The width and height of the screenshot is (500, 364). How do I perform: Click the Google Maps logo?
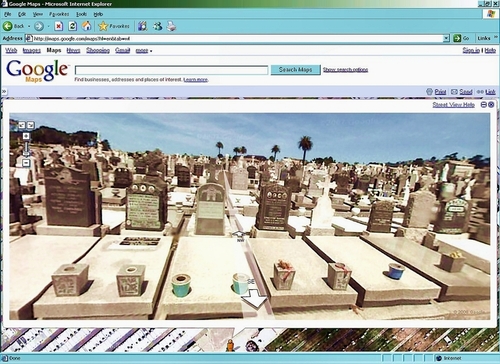click(37, 71)
